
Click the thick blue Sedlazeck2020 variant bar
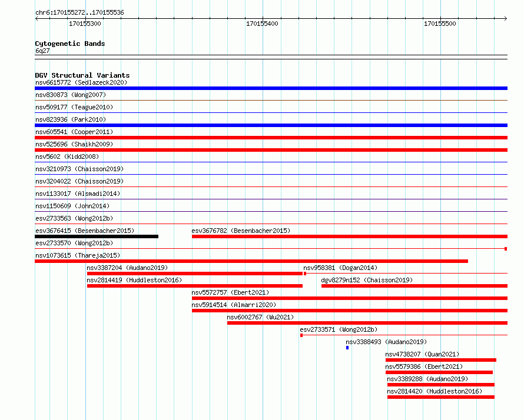(x=271, y=88)
